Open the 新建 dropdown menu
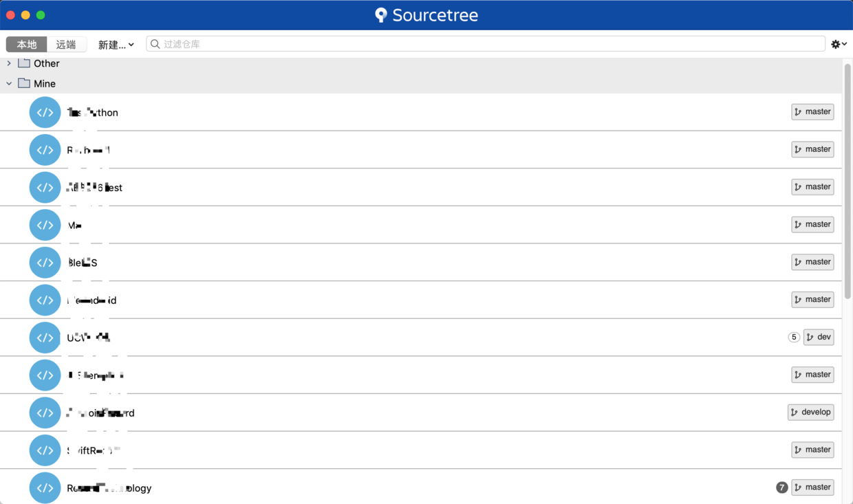 click(x=116, y=45)
